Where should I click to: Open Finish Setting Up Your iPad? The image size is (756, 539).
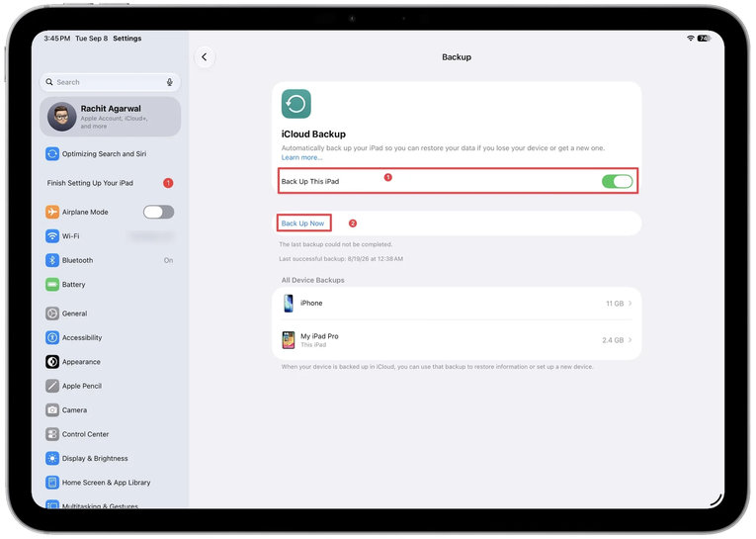(111, 183)
